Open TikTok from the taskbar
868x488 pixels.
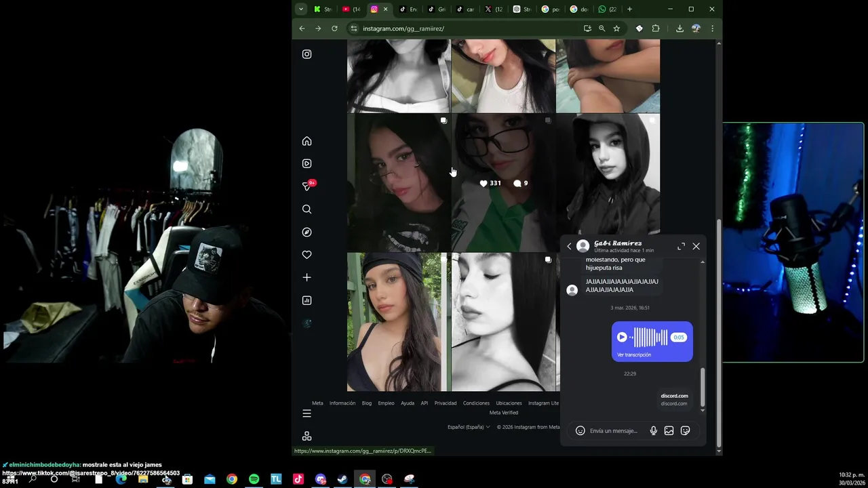click(298, 479)
